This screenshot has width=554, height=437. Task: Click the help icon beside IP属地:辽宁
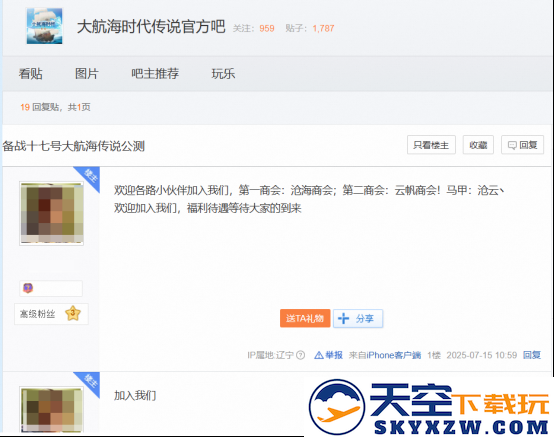(300, 355)
